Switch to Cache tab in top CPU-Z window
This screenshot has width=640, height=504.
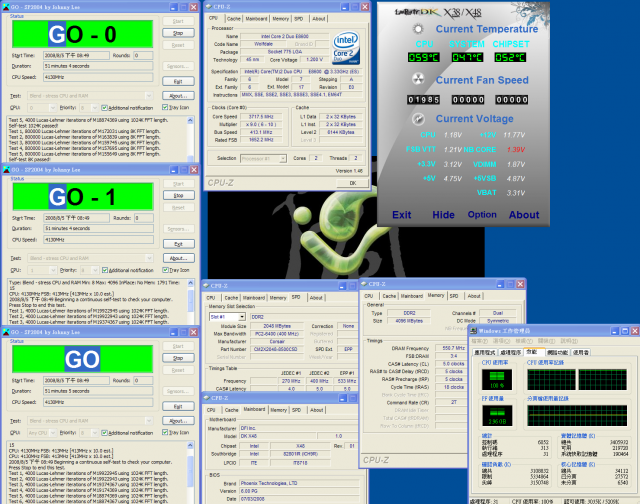pyautogui.click(x=233, y=19)
